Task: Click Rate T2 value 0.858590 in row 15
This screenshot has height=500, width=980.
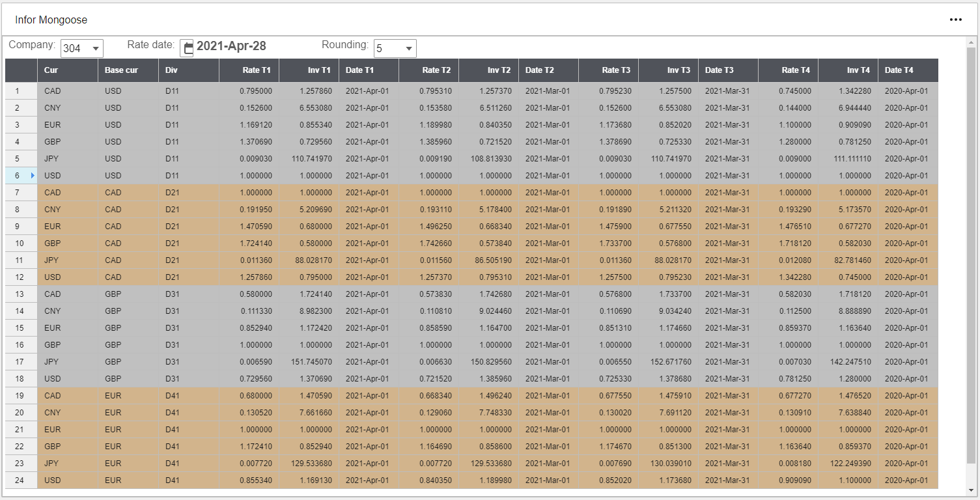Action: [429, 327]
